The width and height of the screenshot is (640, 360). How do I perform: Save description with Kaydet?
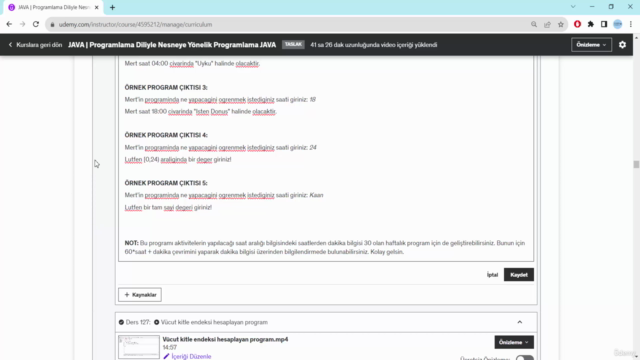519,275
